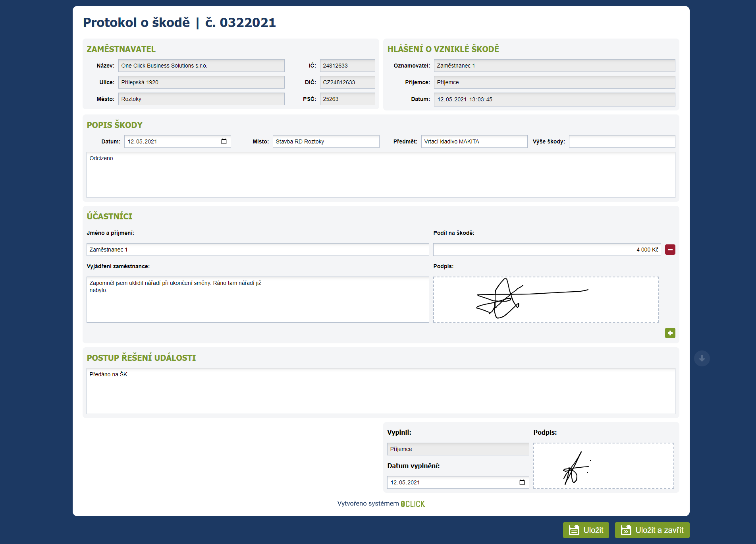The height and width of the screenshot is (544, 756).
Task: Edit the Datum vyplnění date field
Action: click(458, 482)
